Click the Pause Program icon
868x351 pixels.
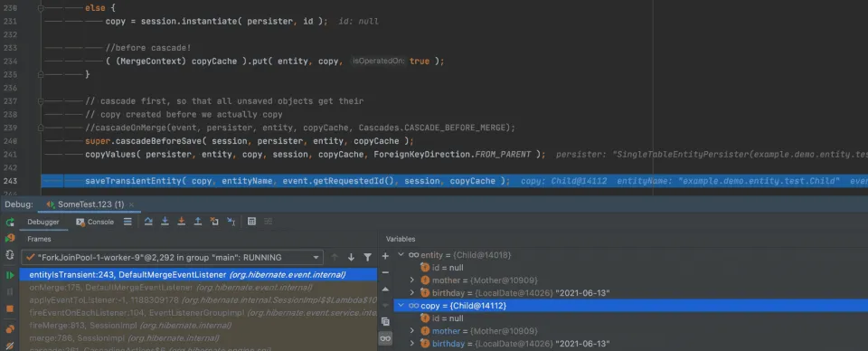(x=10, y=292)
